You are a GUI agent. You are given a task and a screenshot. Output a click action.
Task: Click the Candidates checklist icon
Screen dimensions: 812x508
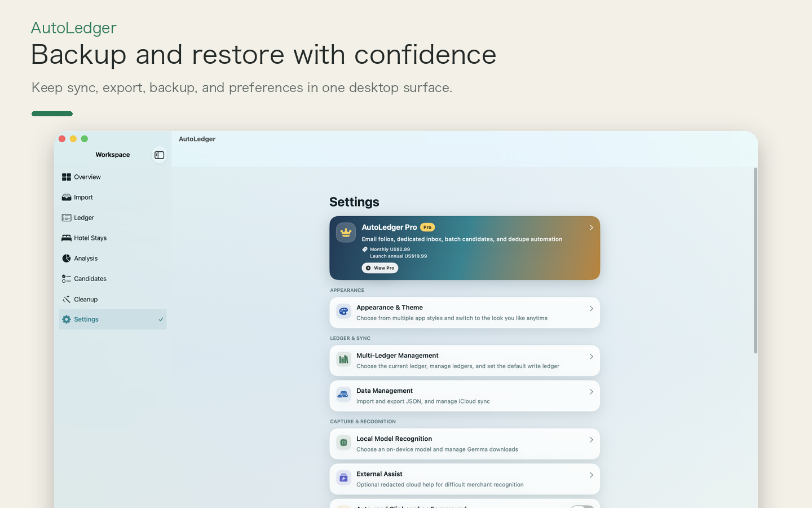pos(67,279)
